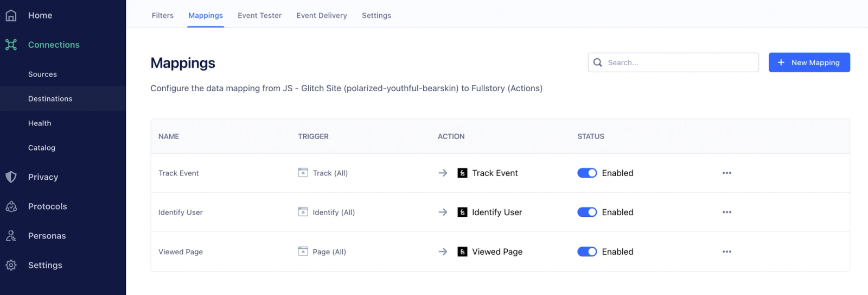Click the Track Event mapping name
The width and height of the screenshot is (868, 295).
(x=178, y=173)
